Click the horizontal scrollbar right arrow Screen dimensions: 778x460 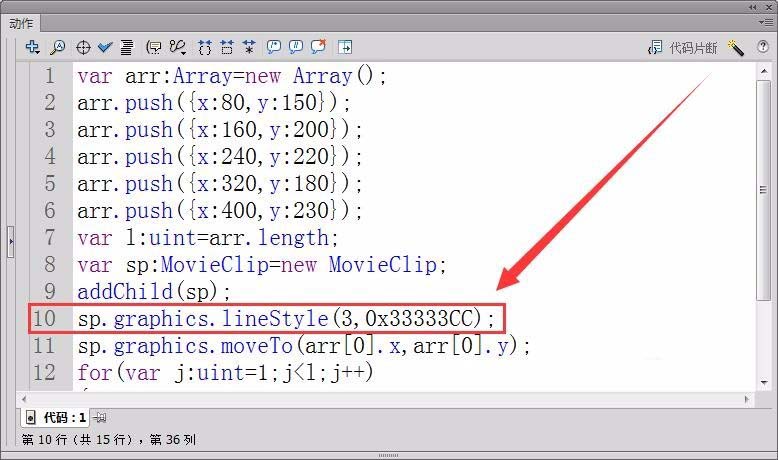click(747, 399)
